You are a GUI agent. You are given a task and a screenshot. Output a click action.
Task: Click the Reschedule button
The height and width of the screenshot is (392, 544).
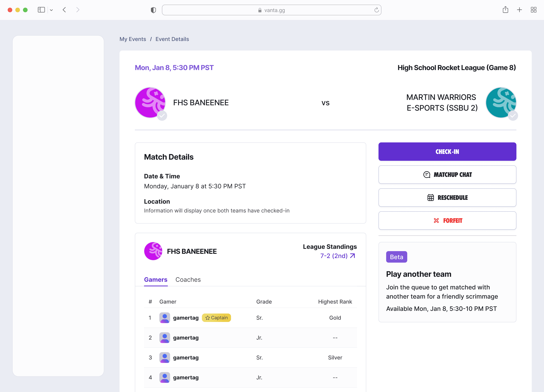(x=447, y=198)
